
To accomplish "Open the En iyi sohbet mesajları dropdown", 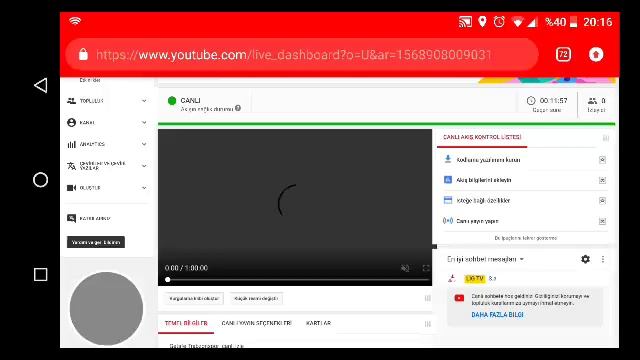I will click(x=485, y=259).
